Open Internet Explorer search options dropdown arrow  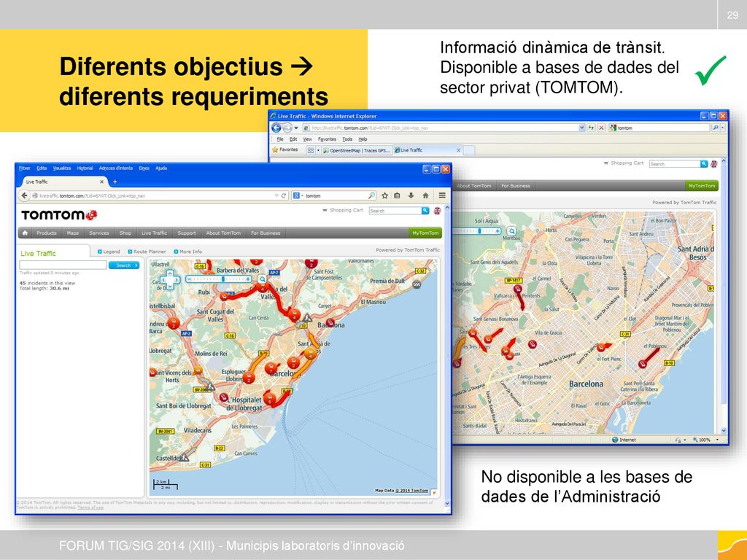(x=722, y=128)
